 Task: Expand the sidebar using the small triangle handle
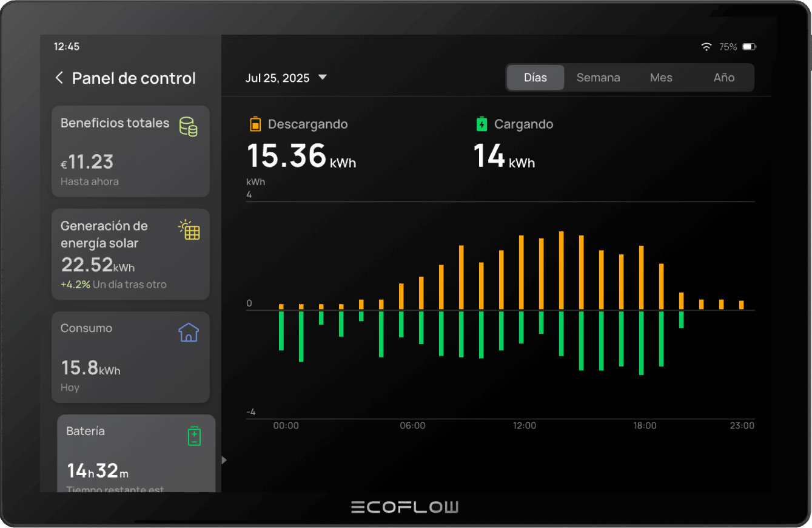coord(224,460)
